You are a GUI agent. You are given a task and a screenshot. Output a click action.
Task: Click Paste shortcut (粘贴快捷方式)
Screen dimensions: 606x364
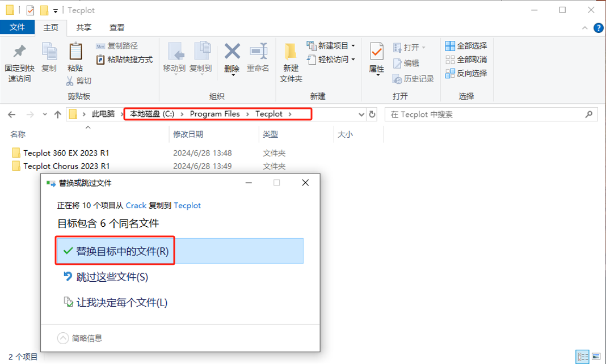(124, 60)
